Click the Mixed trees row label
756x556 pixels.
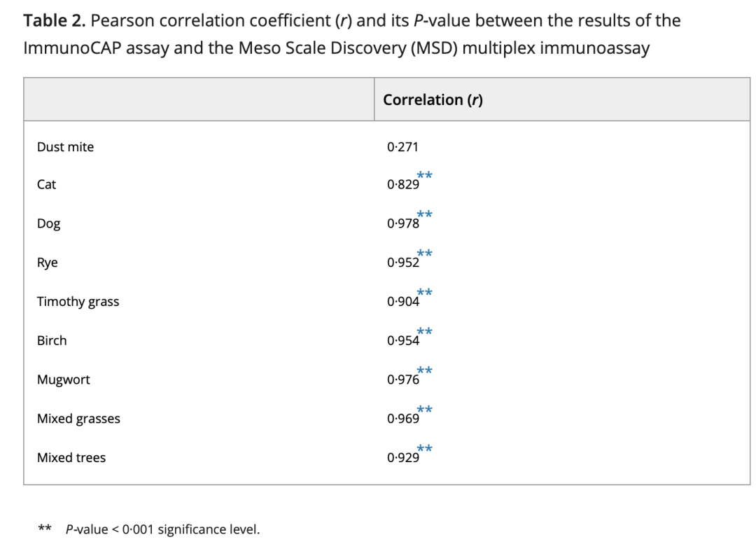(x=71, y=458)
